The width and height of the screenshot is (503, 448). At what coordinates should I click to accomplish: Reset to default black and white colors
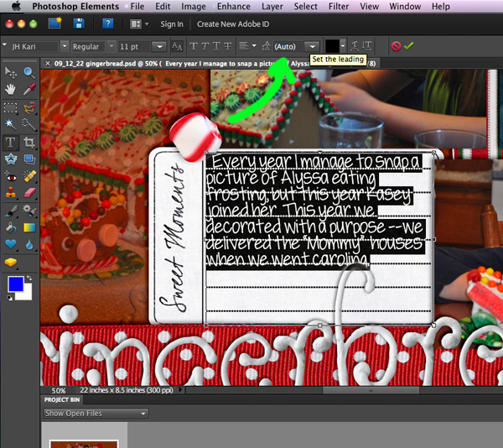pyautogui.click(x=10, y=298)
